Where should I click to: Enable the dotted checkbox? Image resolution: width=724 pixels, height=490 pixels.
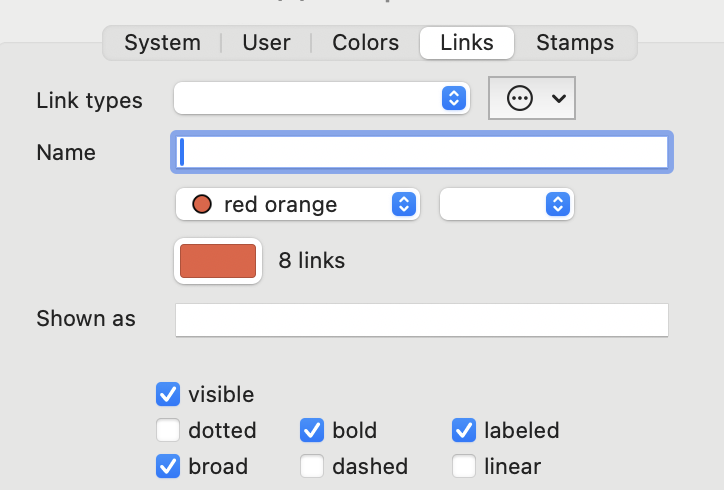[168, 430]
